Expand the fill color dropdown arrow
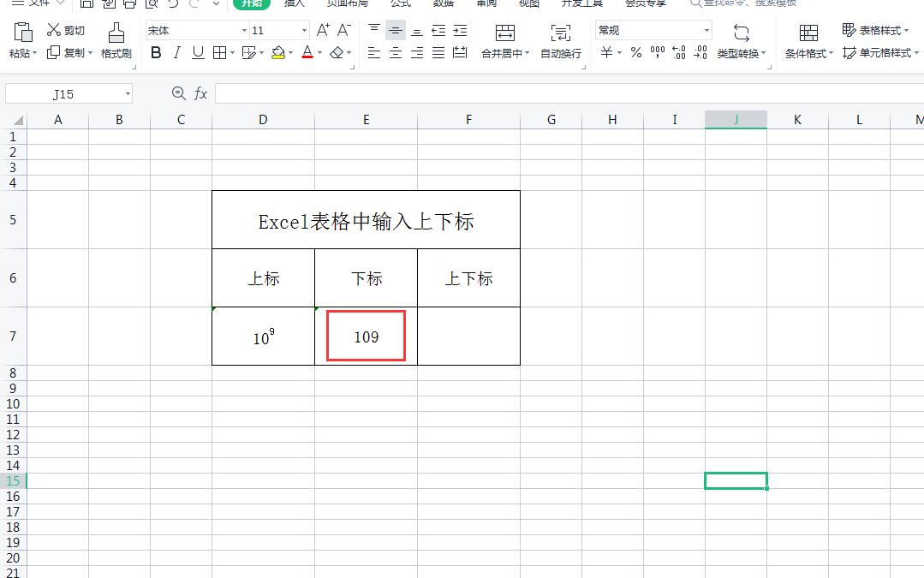Image resolution: width=924 pixels, height=578 pixels. pyautogui.click(x=290, y=53)
